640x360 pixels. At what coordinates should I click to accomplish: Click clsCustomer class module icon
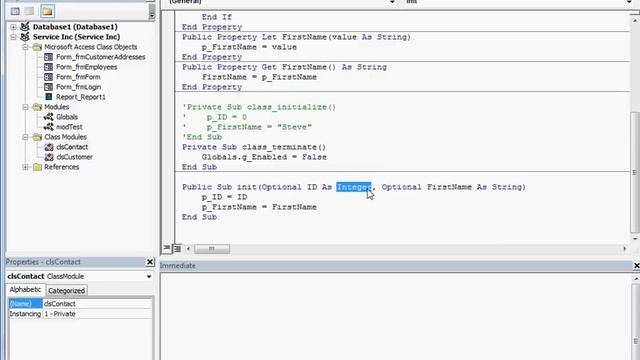pyautogui.click(x=49, y=157)
